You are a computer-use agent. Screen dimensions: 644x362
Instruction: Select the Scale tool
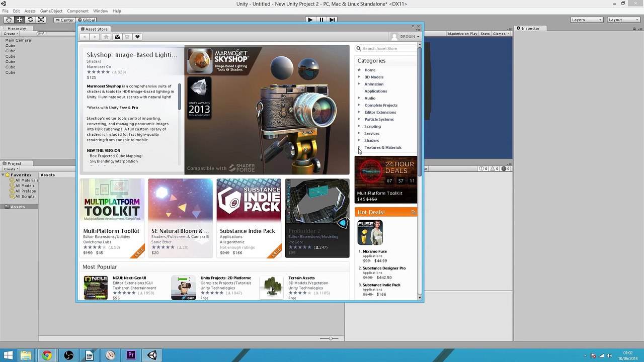click(x=41, y=20)
